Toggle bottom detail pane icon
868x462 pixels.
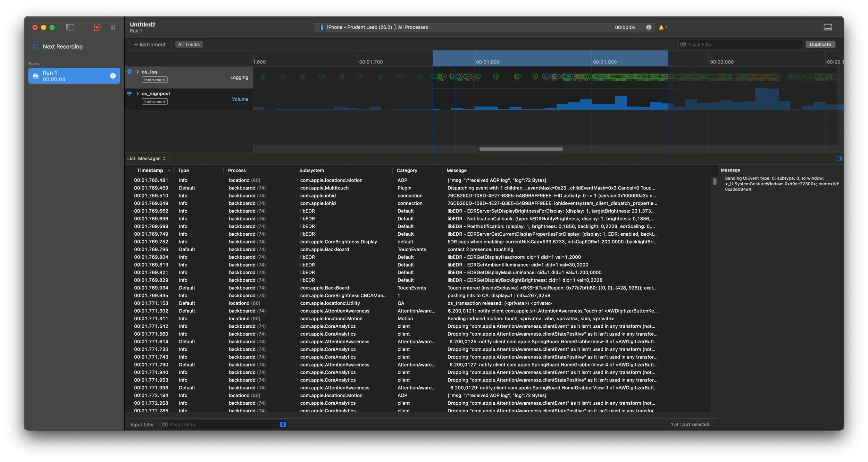tap(828, 27)
